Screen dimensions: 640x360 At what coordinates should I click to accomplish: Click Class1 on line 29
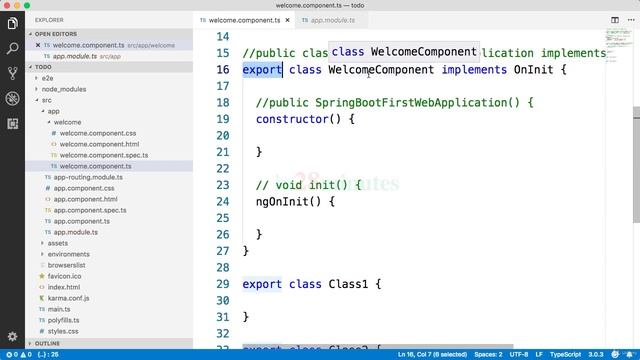point(348,284)
